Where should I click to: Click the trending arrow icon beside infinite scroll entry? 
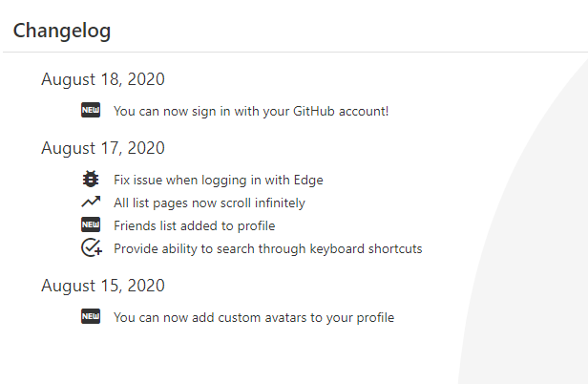click(x=91, y=203)
